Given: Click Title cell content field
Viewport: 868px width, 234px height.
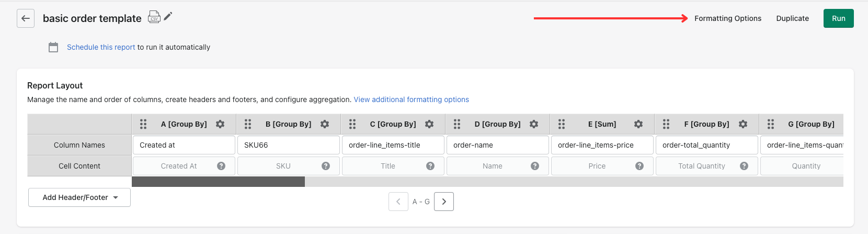Looking at the screenshot, I should point(393,166).
